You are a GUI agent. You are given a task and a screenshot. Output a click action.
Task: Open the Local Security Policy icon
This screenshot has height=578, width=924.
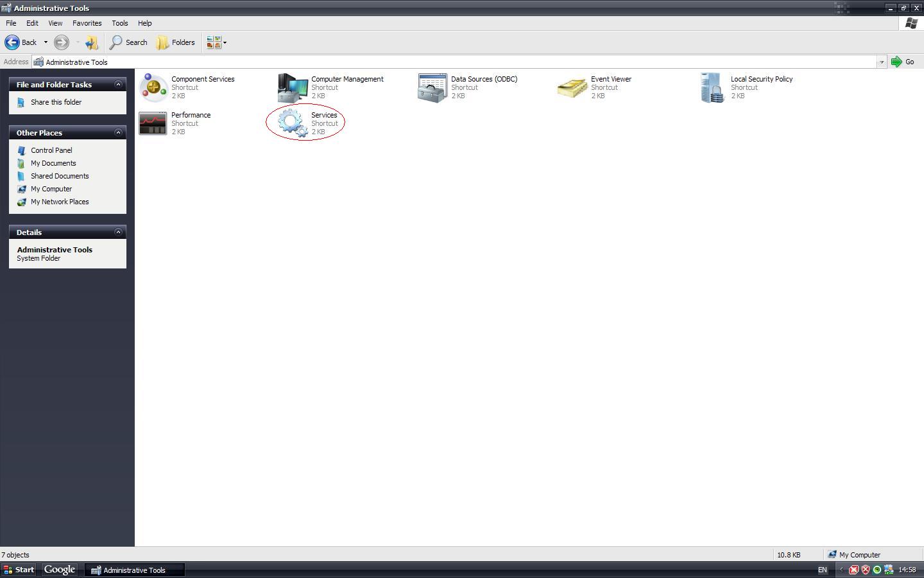[x=712, y=87]
